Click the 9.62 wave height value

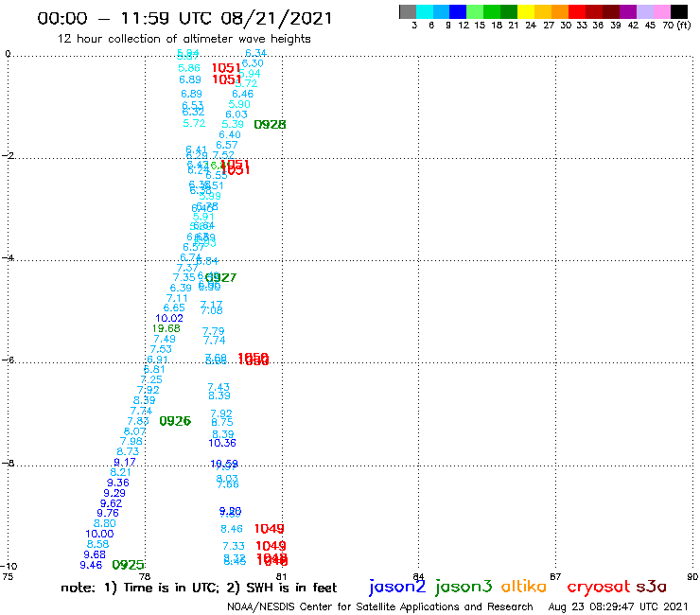112,503
